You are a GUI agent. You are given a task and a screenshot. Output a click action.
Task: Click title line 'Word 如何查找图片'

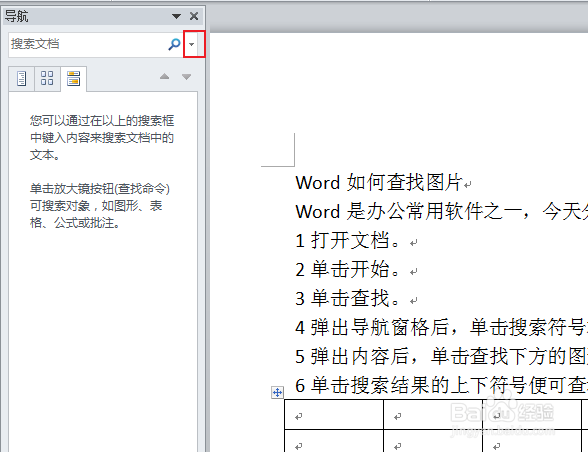(379, 183)
